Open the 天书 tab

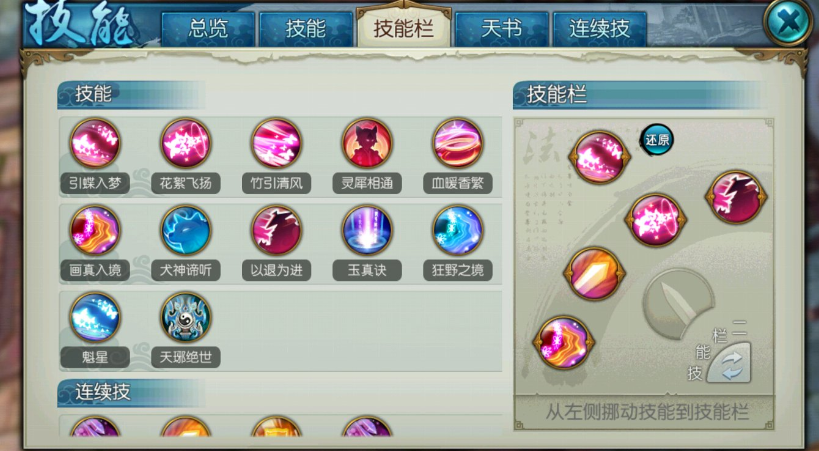pyautogui.click(x=501, y=29)
